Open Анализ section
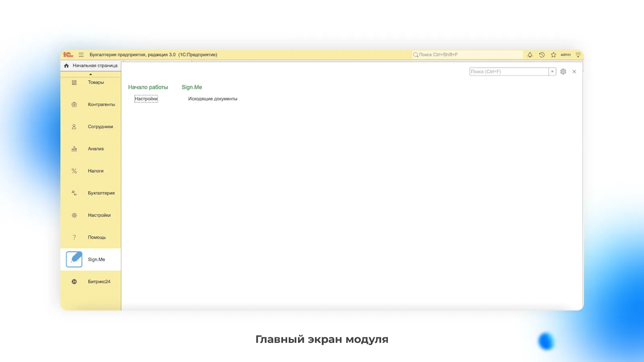This screenshot has height=362, width=644. pos(96,149)
